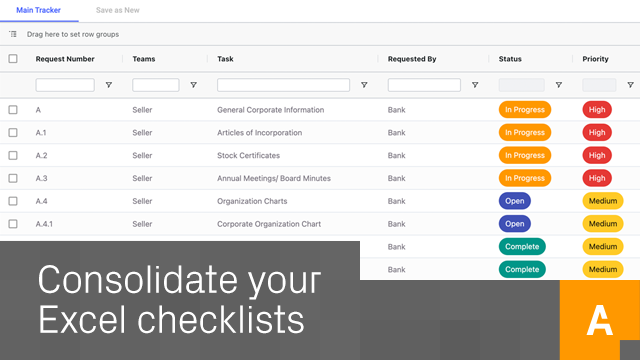The width and height of the screenshot is (640, 360).
Task: Check the row A.1 checkbox
Action: point(13,133)
